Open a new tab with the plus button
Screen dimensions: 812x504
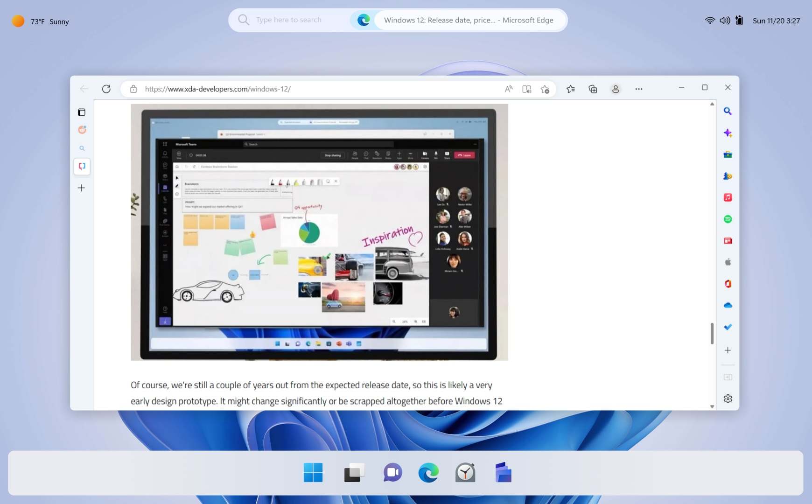pos(82,188)
